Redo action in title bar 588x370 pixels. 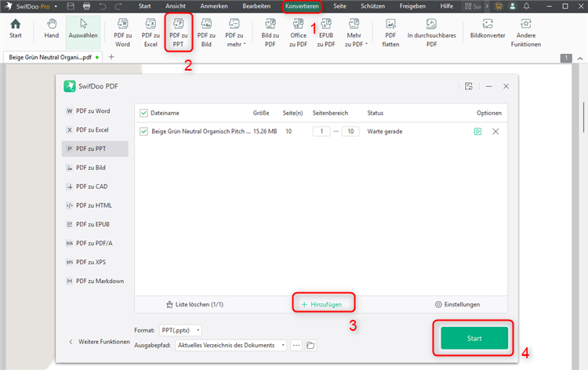(118, 6)
